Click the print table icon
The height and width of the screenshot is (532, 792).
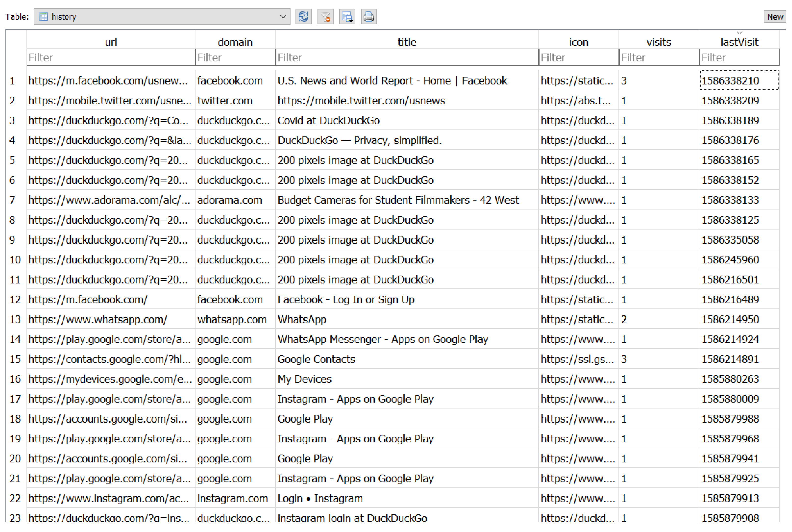[x=369, y=17]
